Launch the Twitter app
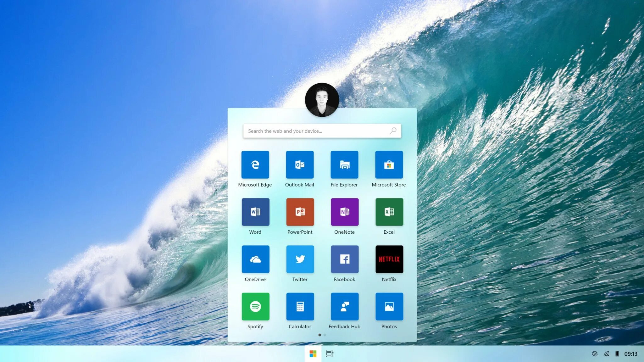The width and height of the screenshot is (644, 362). click(x=300, y=259)
